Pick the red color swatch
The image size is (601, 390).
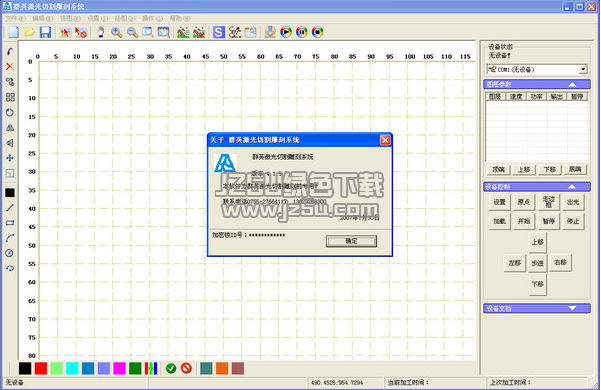(41, 369)
